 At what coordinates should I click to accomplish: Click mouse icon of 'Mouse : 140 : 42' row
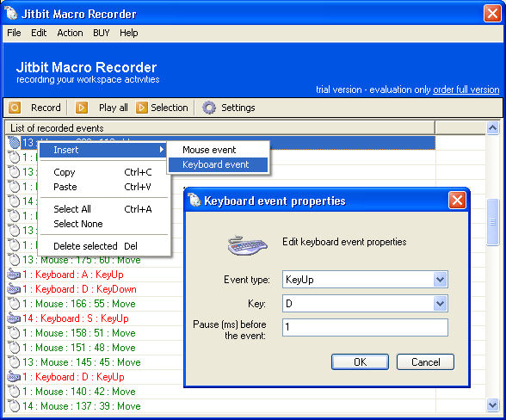coord(14,392)
